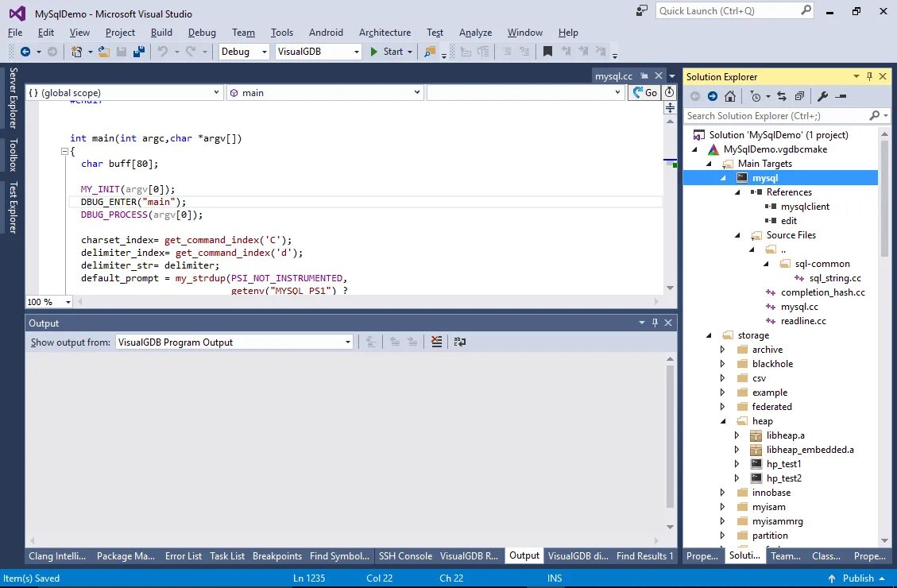The image size is (897, 588).
Task: Switch to the Find Results 1 tab
Action: pos(644,556)
